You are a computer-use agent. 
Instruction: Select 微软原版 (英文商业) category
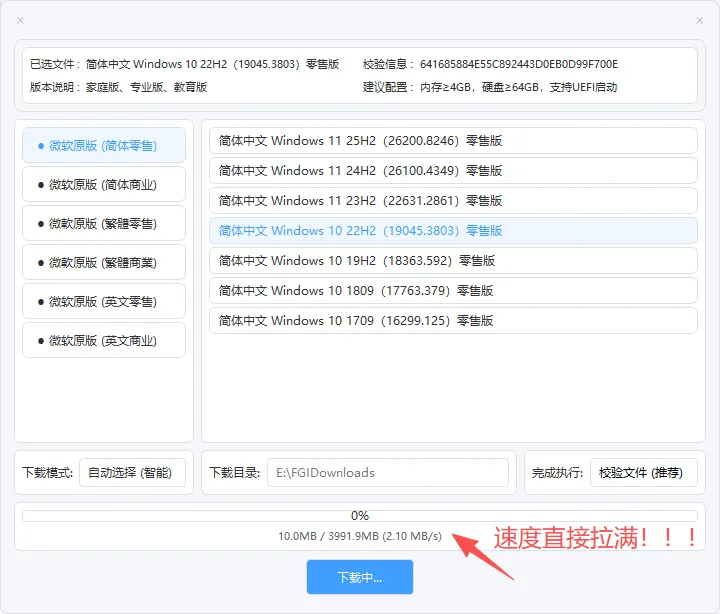pyautogui.click(x=104, y=341)
